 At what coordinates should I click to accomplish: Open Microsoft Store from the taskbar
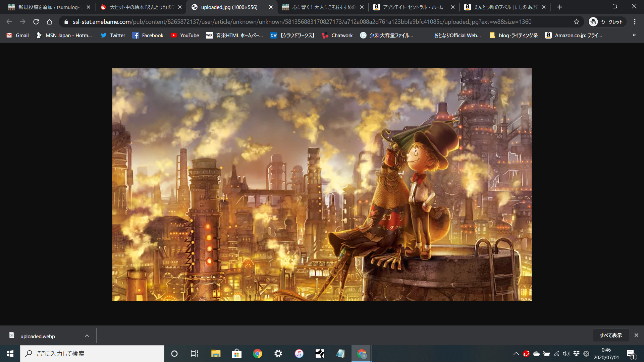pos(236,354)
